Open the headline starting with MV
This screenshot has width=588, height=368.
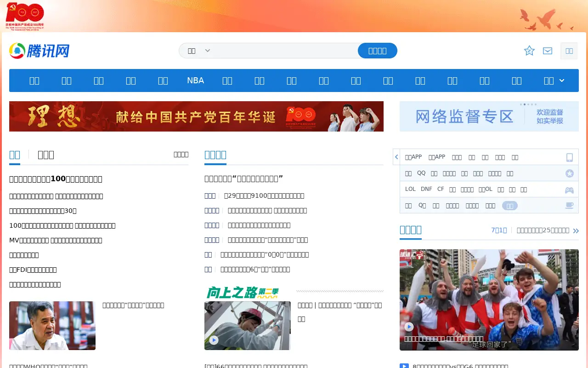coord(56,240)
